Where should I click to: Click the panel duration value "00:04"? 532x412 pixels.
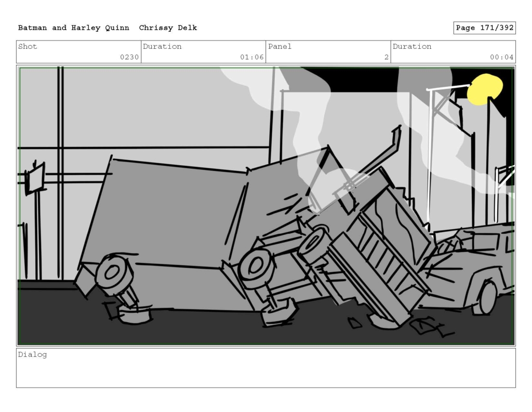pyautogui.click(x=501, y=57)
